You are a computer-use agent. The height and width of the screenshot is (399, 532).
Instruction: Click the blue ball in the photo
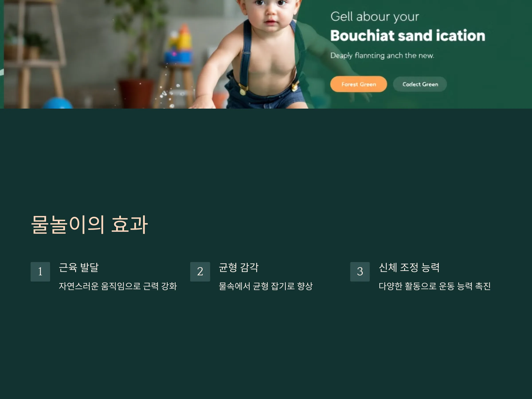click(58, 103)
